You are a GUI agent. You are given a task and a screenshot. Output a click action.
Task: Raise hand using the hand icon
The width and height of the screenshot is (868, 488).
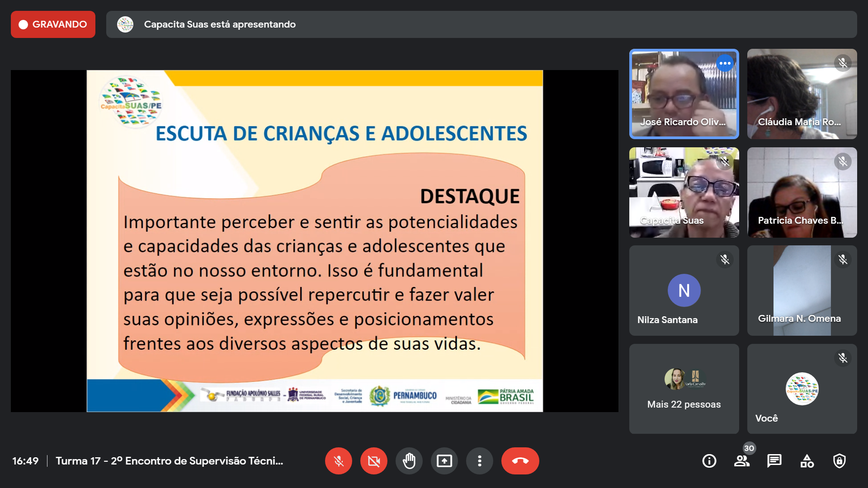tap(409, 461)
